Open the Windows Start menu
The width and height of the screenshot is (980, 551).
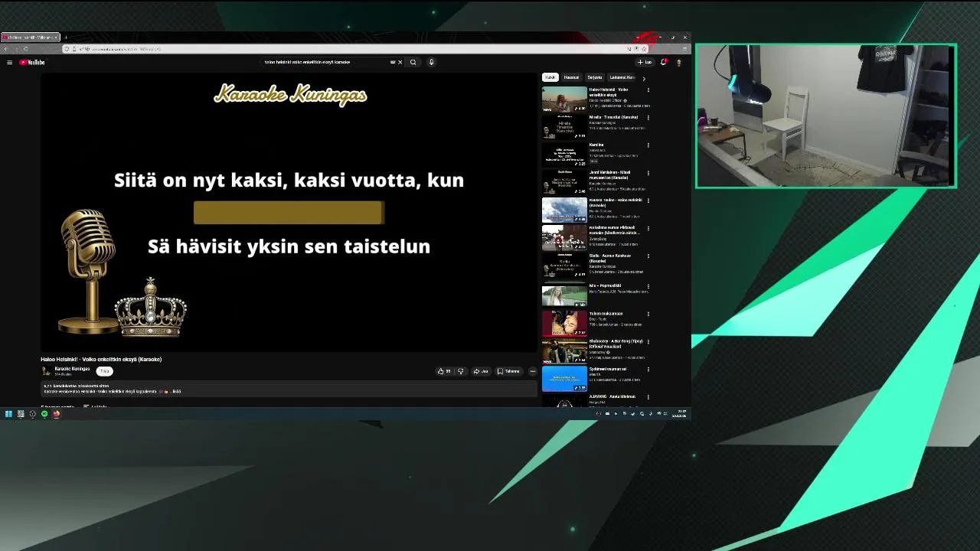pos(8,414)
